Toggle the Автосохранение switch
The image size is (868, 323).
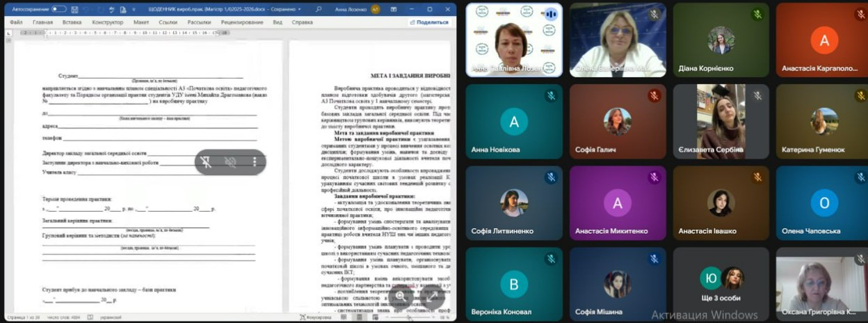(x=58, y=10)
